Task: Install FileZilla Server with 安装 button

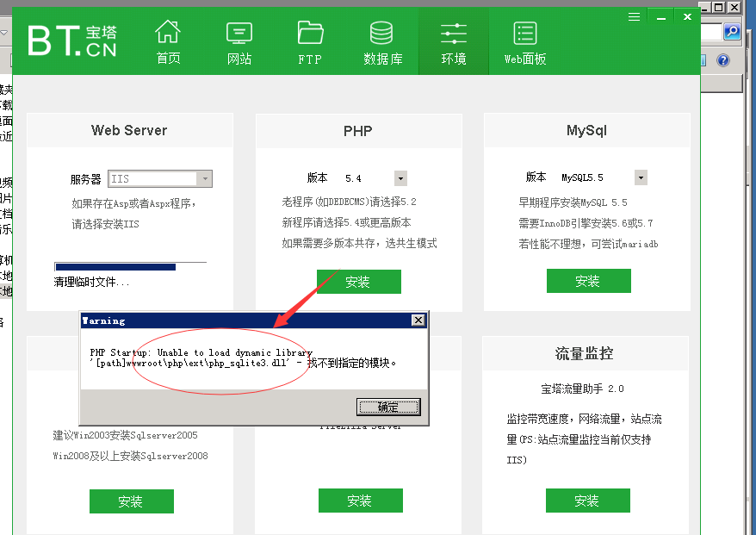Action: (x=360, y=501)
